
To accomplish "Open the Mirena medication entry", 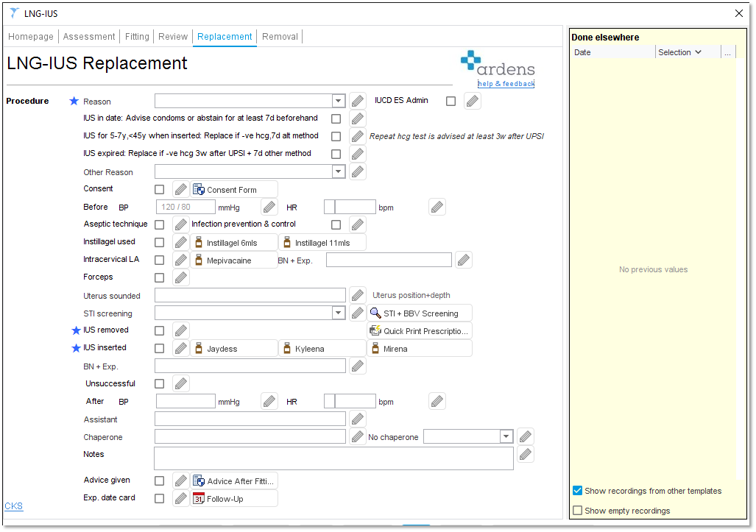I will (419, 347).
